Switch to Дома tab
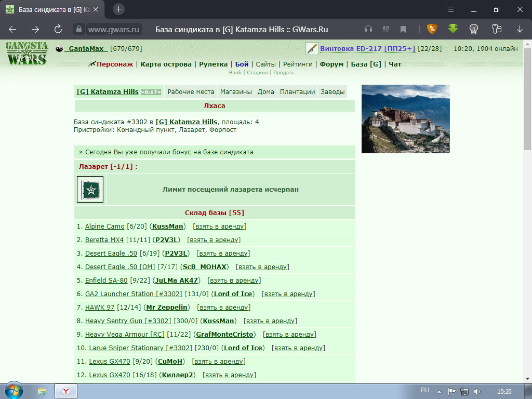The image size is (532, 399). (x=265, y=91)
